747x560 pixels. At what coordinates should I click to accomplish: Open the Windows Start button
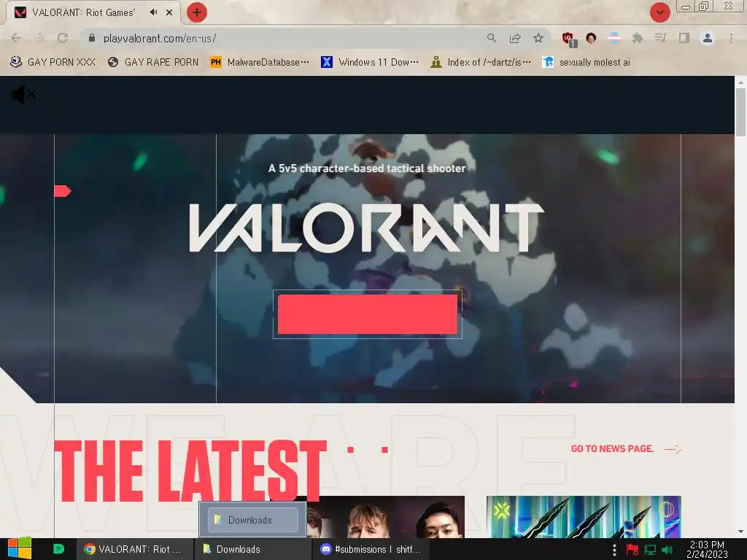click(20, 548)
